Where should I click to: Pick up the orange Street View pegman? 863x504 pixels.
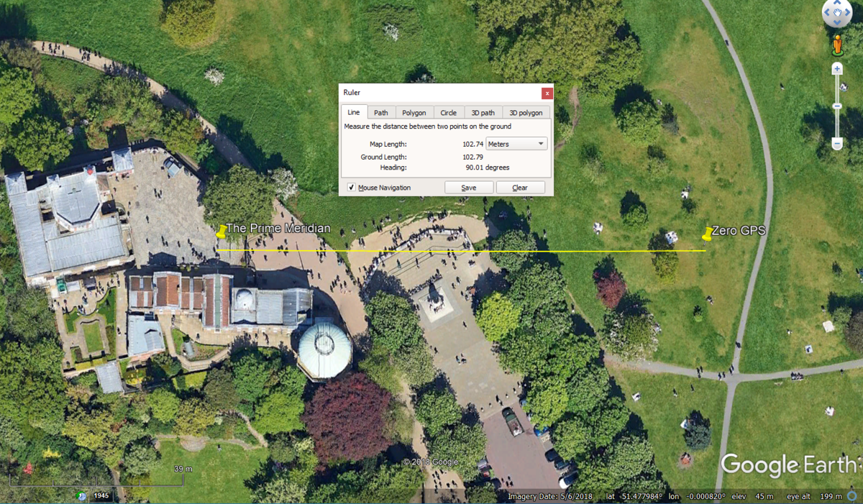pos(837,45)
